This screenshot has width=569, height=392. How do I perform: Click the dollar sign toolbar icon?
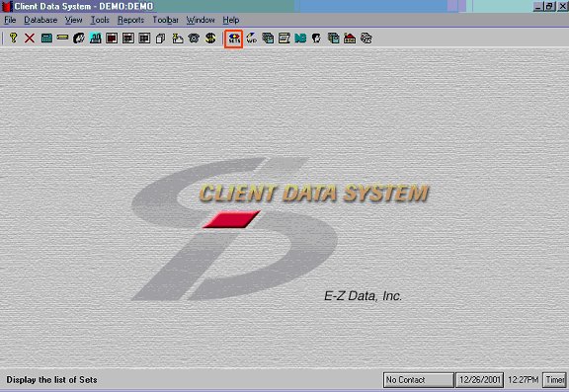click(210, 39)
